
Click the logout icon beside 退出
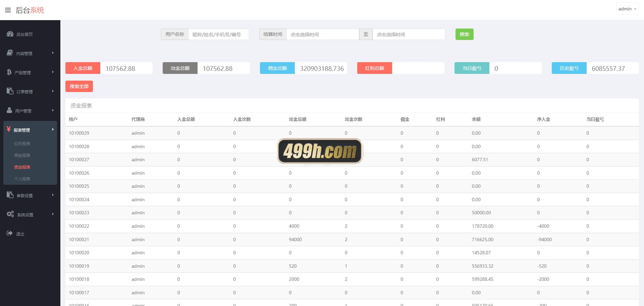pyautogui.click(x=10, y=233)
